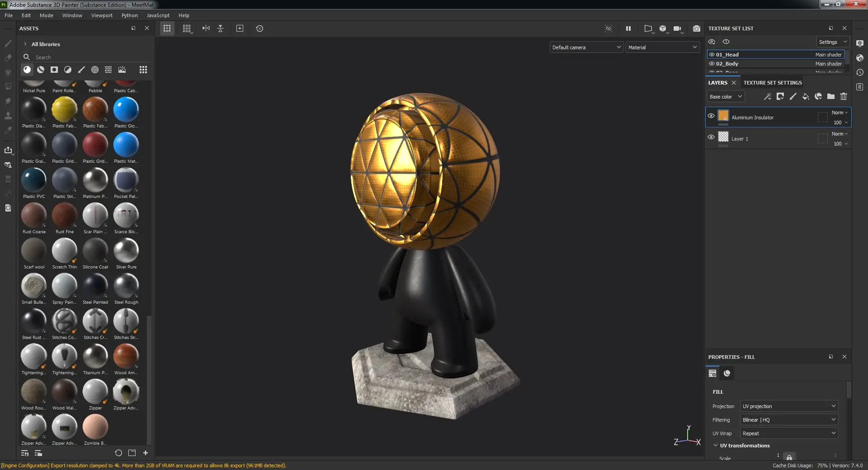
Task: Filter assets by Smart materials category
Action: [x=41, y=70]
